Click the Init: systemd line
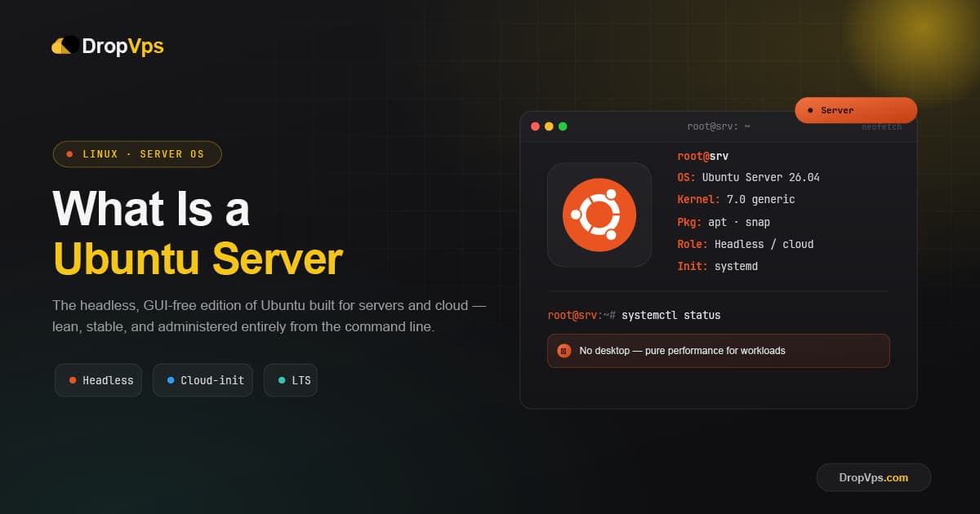This screenshot has height=514, width=980. 717,266
